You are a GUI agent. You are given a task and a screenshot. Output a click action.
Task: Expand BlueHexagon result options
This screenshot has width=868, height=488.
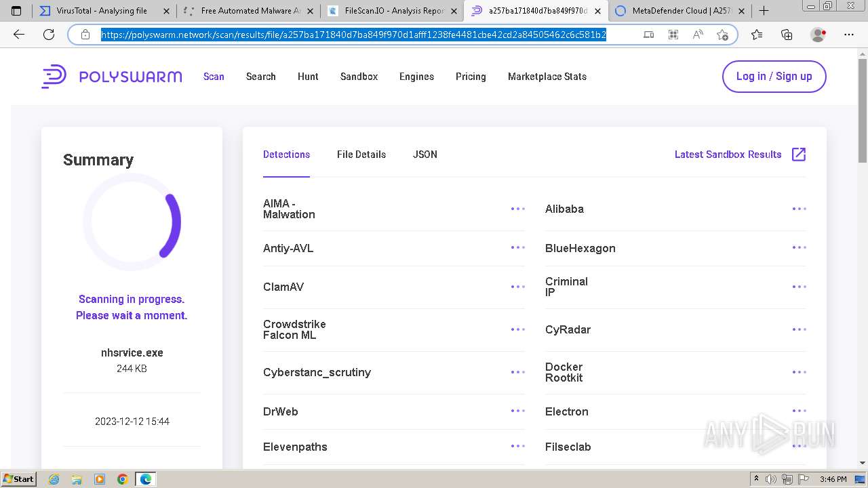click(800, 248)
